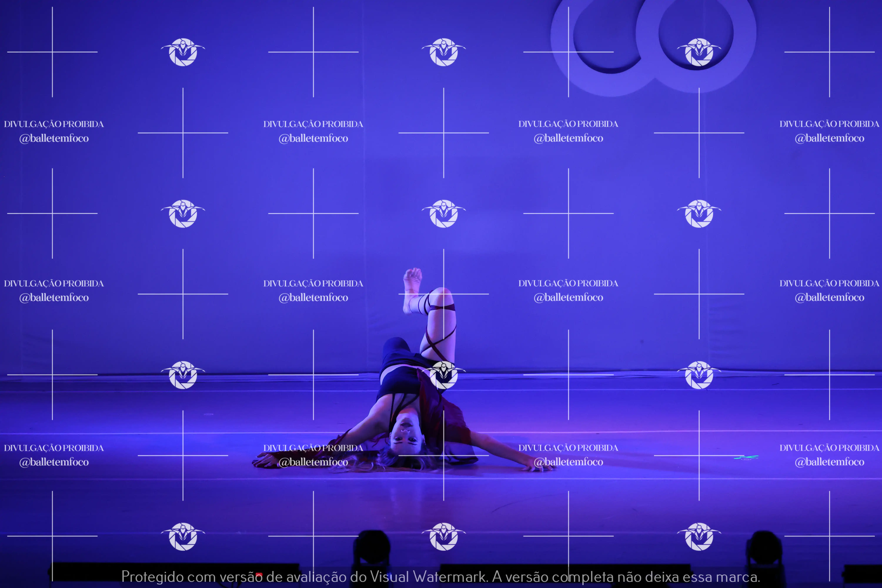Click the top-left crosshair watermark intersection

52,52
